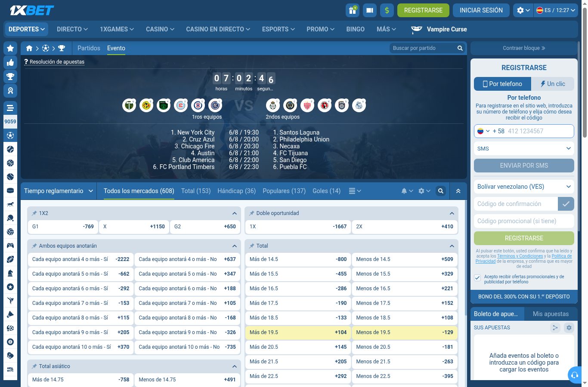Confirm code with the checkmark button
This screenshot has width=588, height=387.
566,204
